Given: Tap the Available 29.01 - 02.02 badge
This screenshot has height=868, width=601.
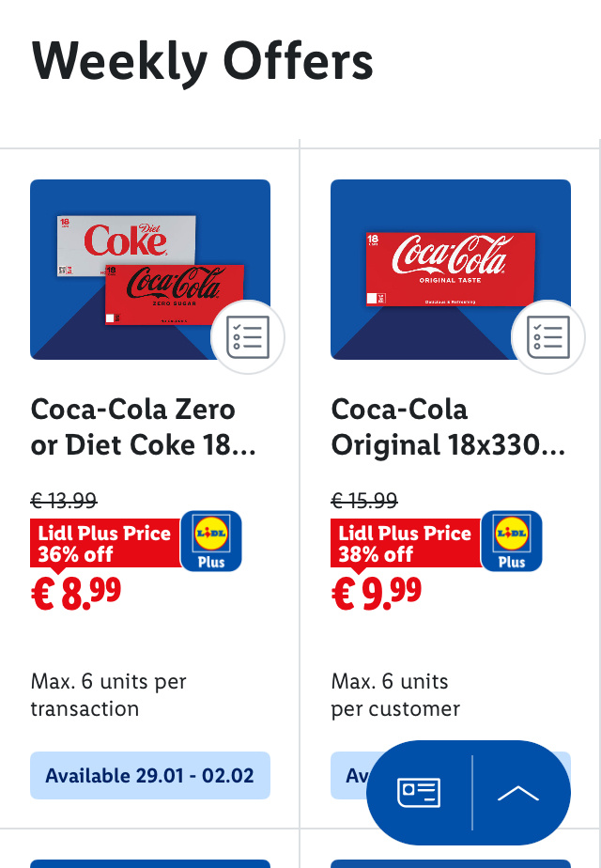Looking at the screenshot, I should [x=150, y=775].
